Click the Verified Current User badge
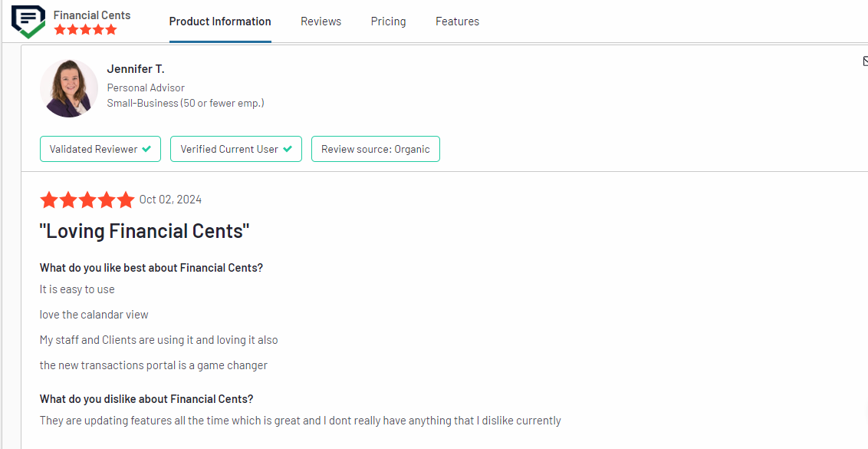The width and height of the screenshot is (868, 449). (x=236, y=149)
